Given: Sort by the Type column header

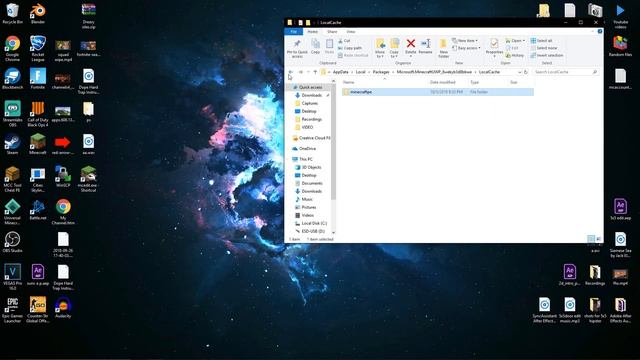Looking at the screenshot, I should click(x=474, y=82).
